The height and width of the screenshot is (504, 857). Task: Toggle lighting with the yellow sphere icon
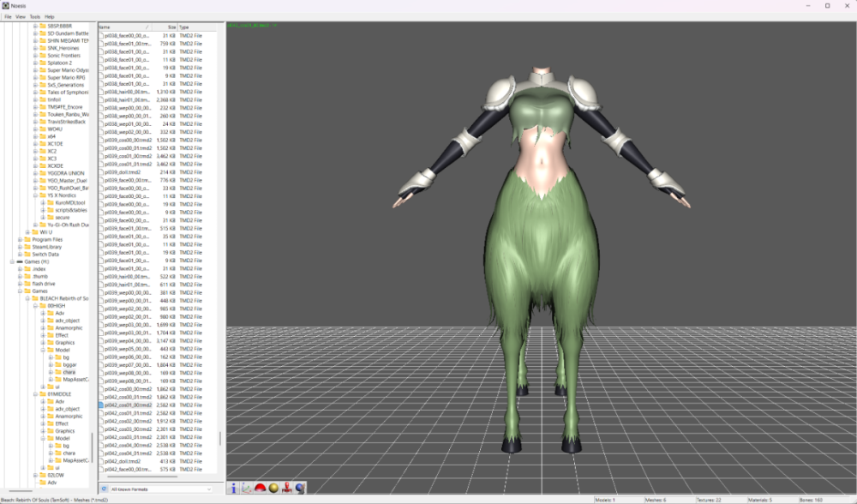273,488
